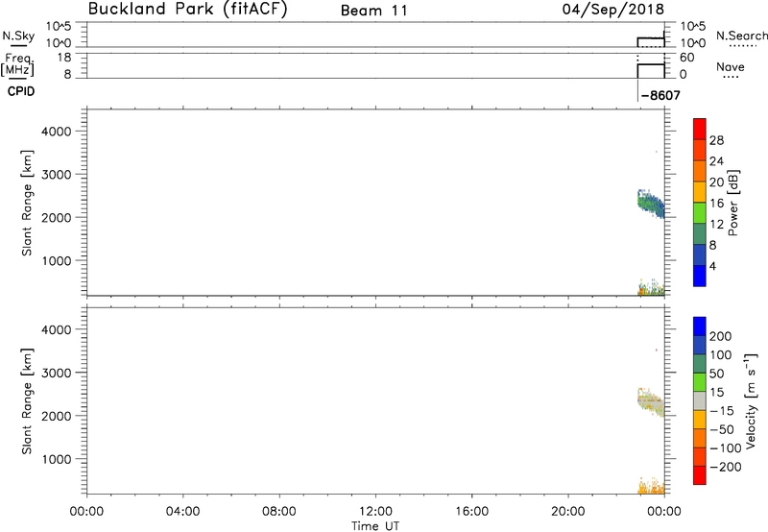Click near-range ground echoes in power panel

click(651, 288)
